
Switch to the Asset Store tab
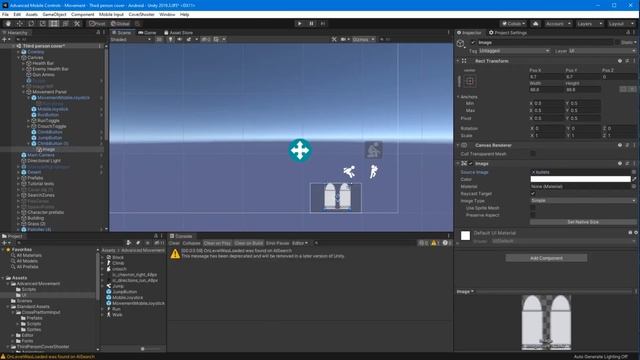pyautogui.click(x=178, y=33)
